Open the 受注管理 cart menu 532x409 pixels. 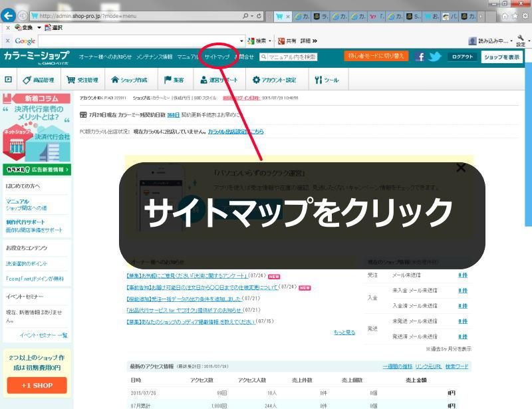tap(82, 80)
